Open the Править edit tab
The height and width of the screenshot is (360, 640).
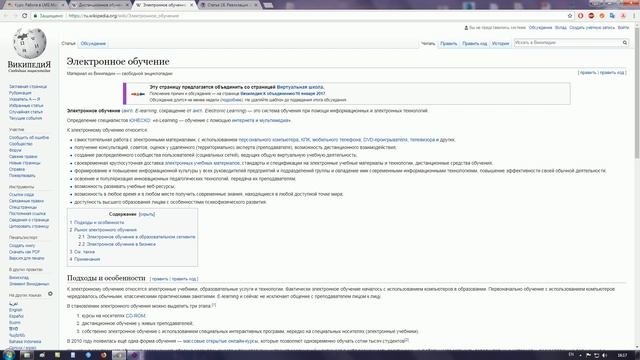(x=449, y=43)
